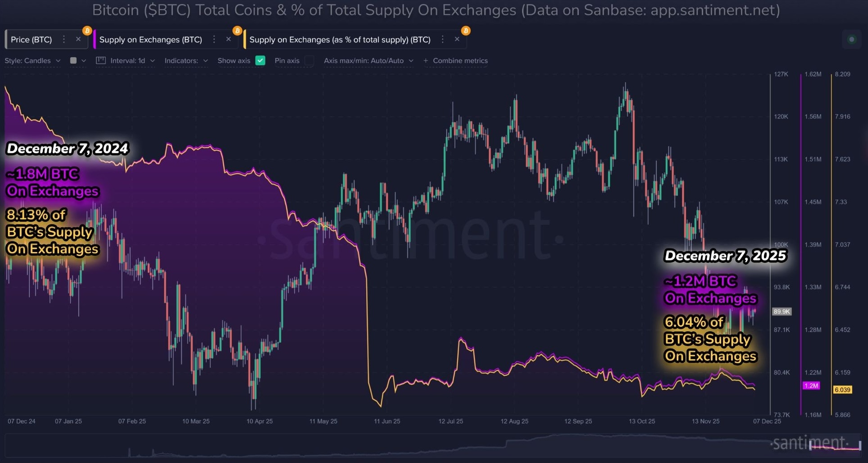This screenshot has height=463, width=868.
Task: Click the green status indicator icon
Action: point(851,40)
